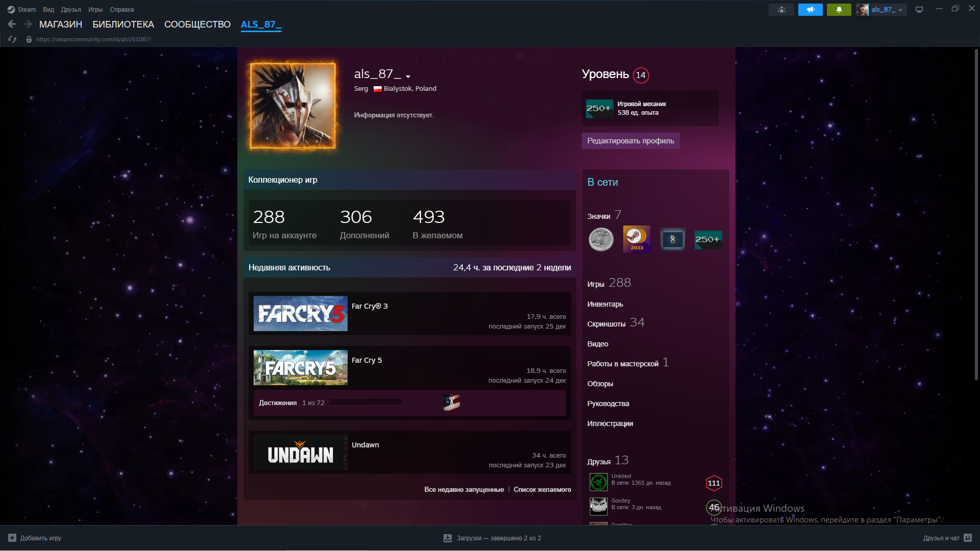Viewport: 980px width, 551px height.
Task: Open the friends activity icon in title bar
Action: (781, 10)
